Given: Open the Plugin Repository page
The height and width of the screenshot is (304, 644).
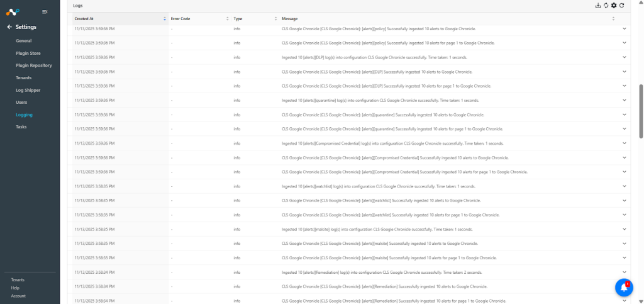Looking at the screenshot, I should point(34,65).
